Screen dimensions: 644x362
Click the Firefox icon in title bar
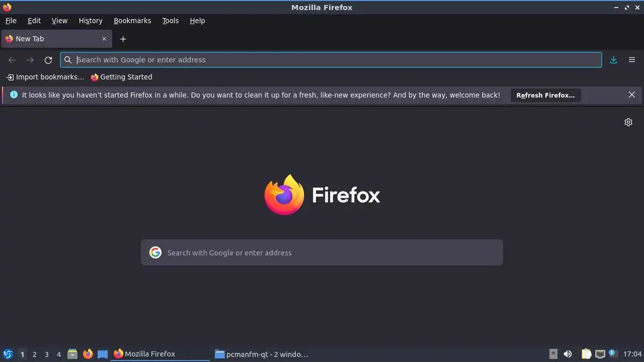(x=7, y=7)
